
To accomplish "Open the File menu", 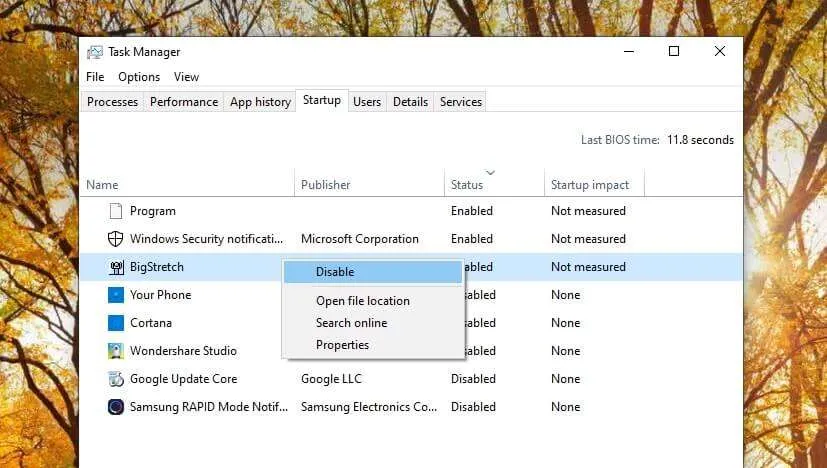I will click(95, 77).
